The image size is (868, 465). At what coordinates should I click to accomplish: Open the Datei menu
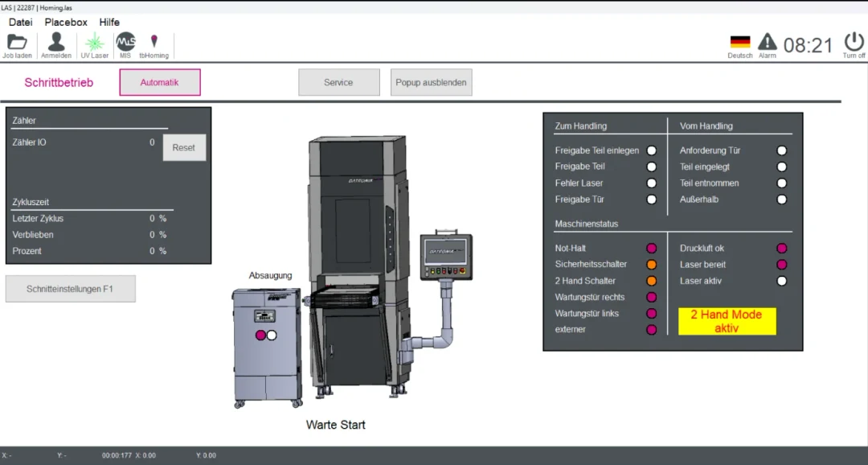point(21,22)
